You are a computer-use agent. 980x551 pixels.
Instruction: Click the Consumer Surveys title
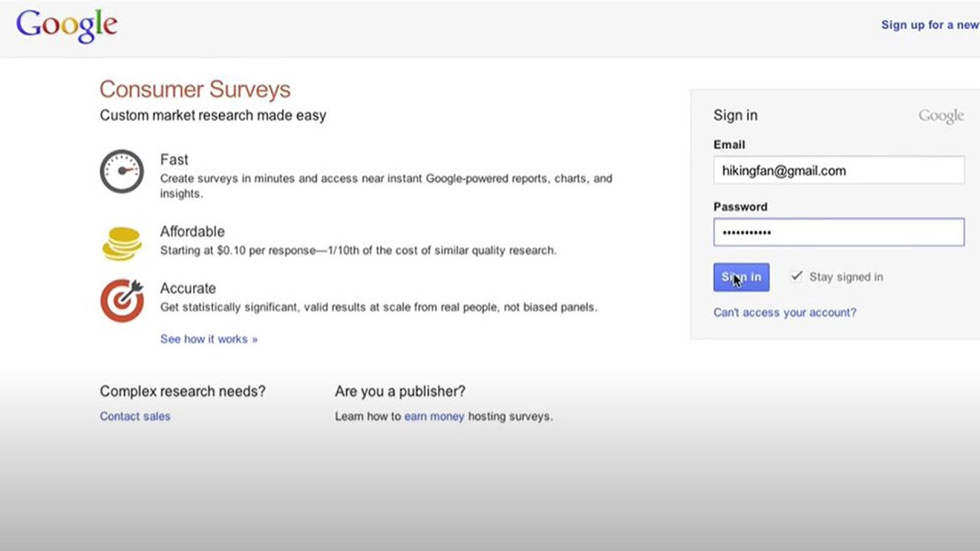click(x=195, y=90)
